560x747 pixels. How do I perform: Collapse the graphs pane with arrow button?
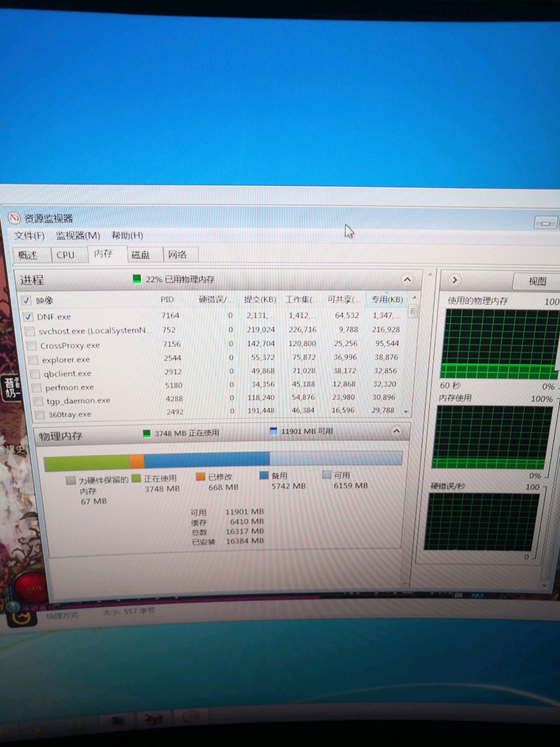455,280
